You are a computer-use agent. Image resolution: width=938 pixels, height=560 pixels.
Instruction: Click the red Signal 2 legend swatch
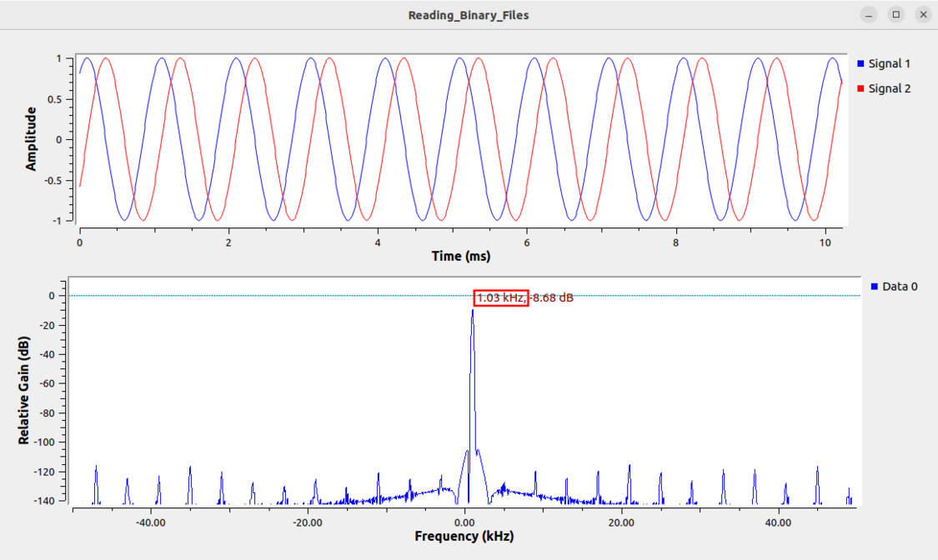862,88
